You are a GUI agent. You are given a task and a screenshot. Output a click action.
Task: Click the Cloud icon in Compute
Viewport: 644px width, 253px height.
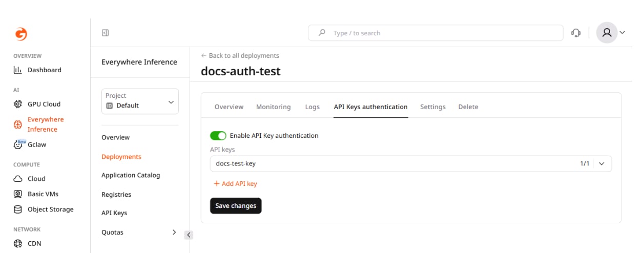(18, 179)
